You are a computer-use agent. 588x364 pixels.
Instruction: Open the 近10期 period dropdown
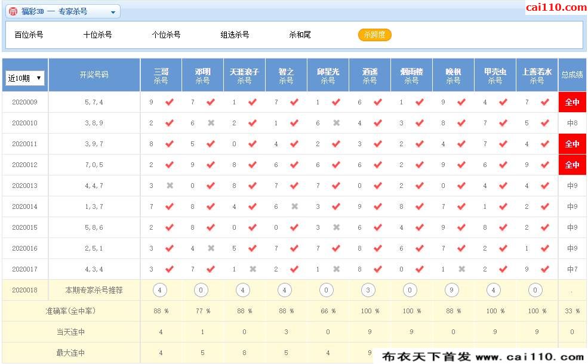click(x=24, y=78)
